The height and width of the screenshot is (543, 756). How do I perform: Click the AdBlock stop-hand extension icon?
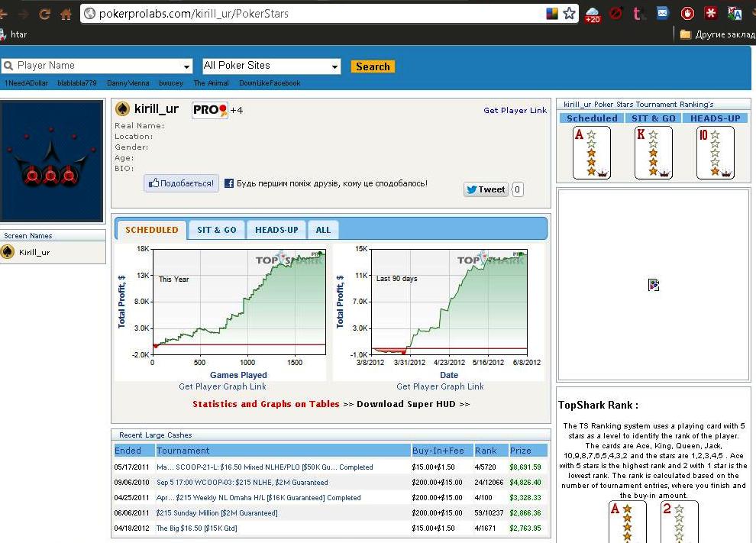click(x=687, y=14)
